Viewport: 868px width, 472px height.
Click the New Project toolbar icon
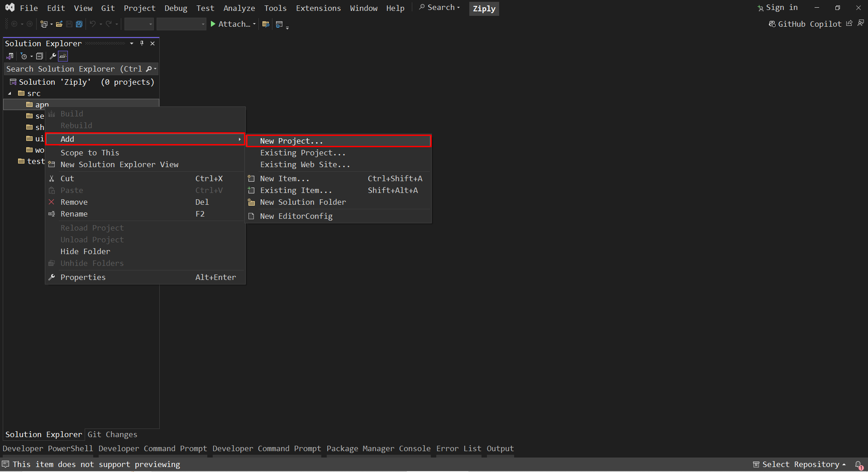(44, 24)
